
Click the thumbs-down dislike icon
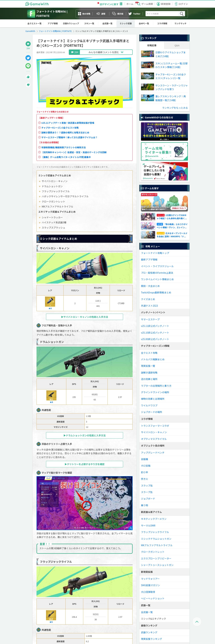pos(28,85)
